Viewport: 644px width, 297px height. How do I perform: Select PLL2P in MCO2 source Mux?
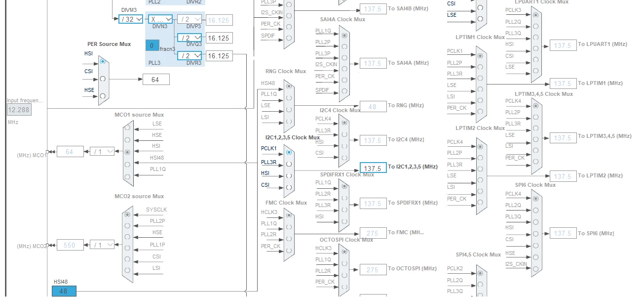coord(128,226)
